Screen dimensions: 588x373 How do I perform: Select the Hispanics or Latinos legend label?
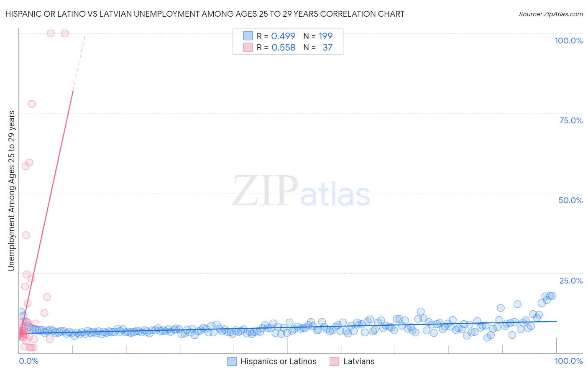[x=279, y=361]
